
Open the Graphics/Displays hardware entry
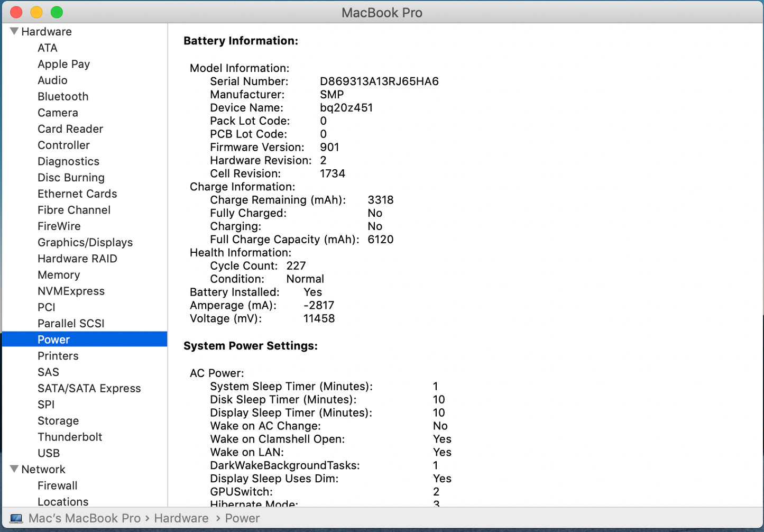85,243
